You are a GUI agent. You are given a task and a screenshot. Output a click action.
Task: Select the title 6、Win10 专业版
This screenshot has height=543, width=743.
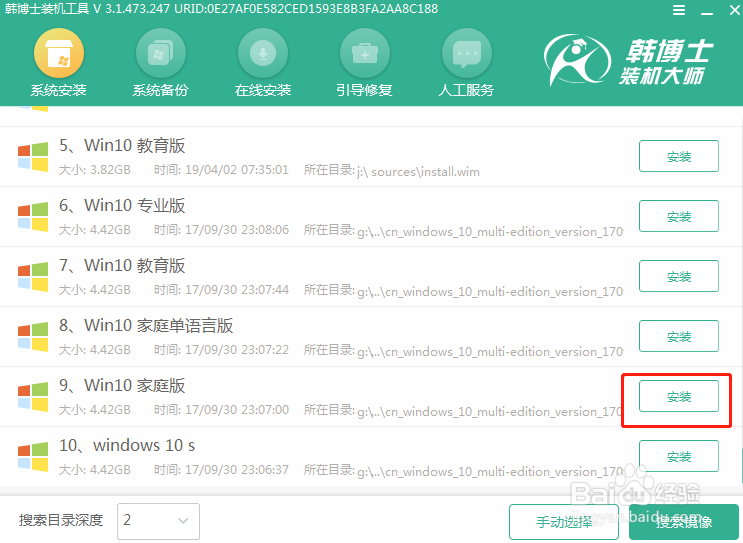coord(122,206)
